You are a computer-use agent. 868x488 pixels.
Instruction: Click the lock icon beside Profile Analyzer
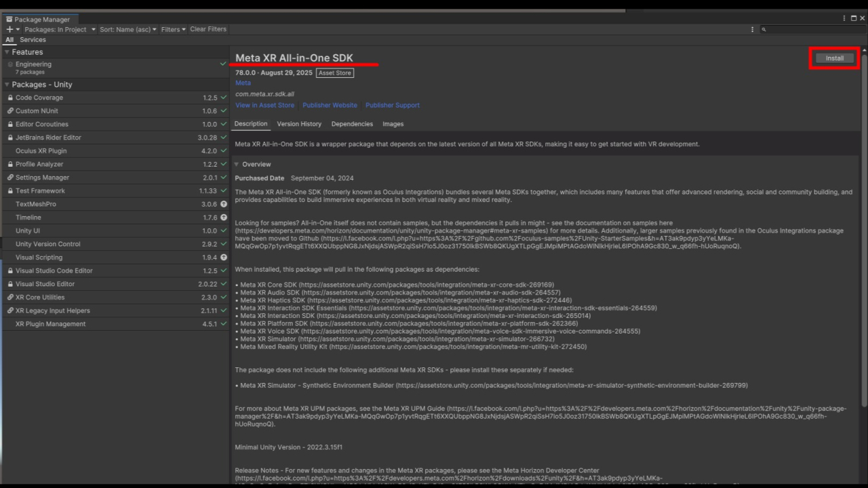click(x=10, y=164)
